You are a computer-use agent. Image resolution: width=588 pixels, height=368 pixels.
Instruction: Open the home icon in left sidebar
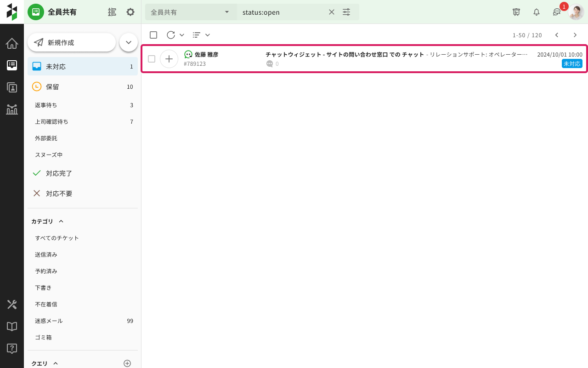coord(12,43)
